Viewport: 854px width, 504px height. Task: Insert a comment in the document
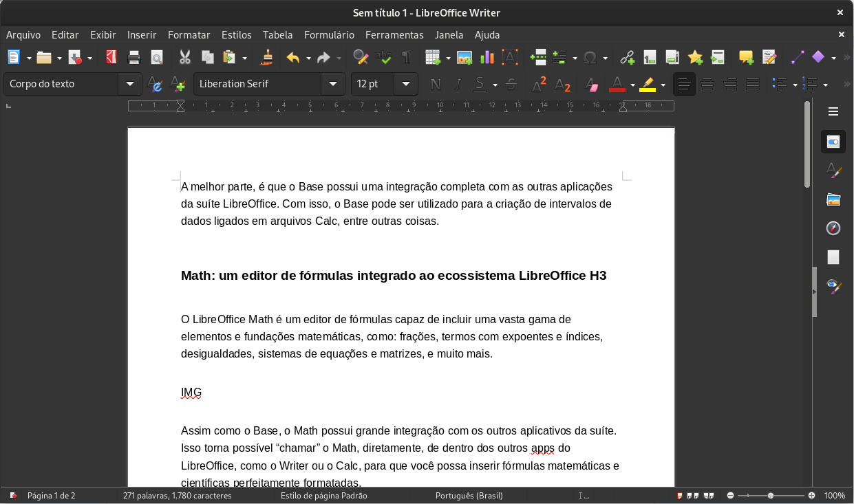pyautogui.click(x=745, y=57)
